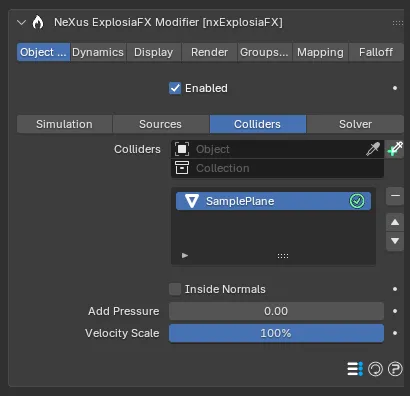Open the Sources sub-tab
Viewport: 410px width, 396px height.
click(x=161, y=124)
